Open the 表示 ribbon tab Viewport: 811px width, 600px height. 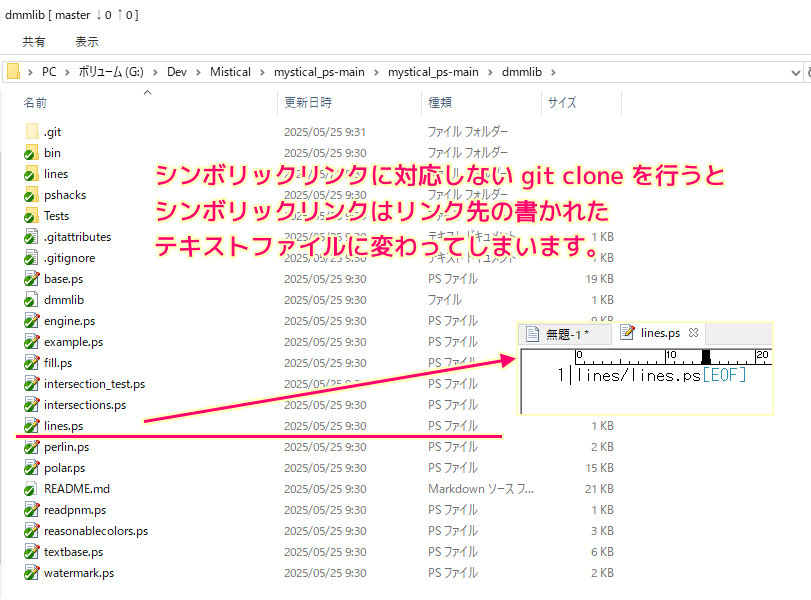[86, 42]
